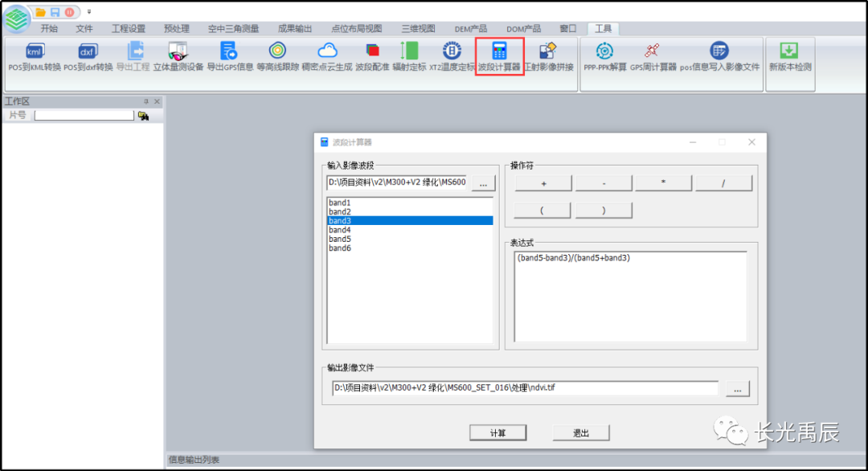The width and height of the screenshot is (868, 471).
Task: Click the 新版本检测 update icon
Action: point(790,51)
